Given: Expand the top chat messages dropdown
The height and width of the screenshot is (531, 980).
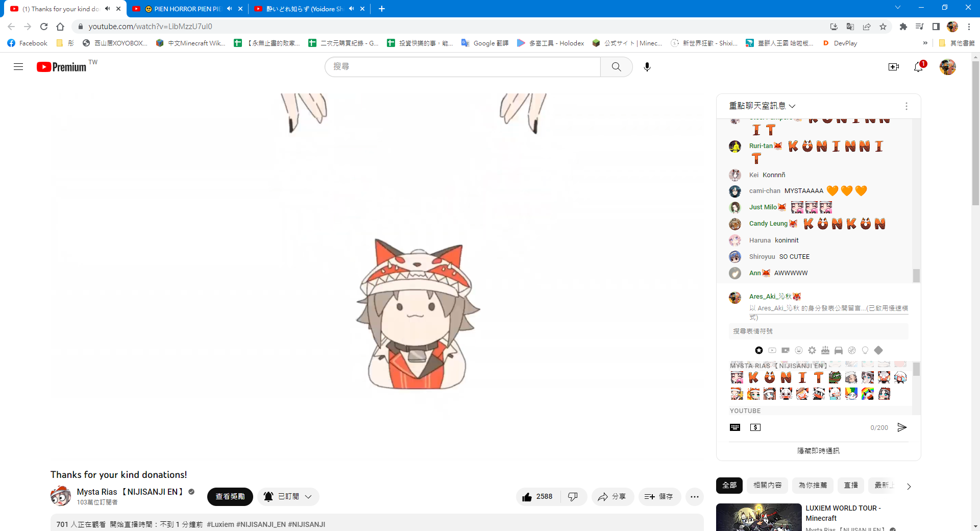Looking at the screenshot, I should pos(763,106).
